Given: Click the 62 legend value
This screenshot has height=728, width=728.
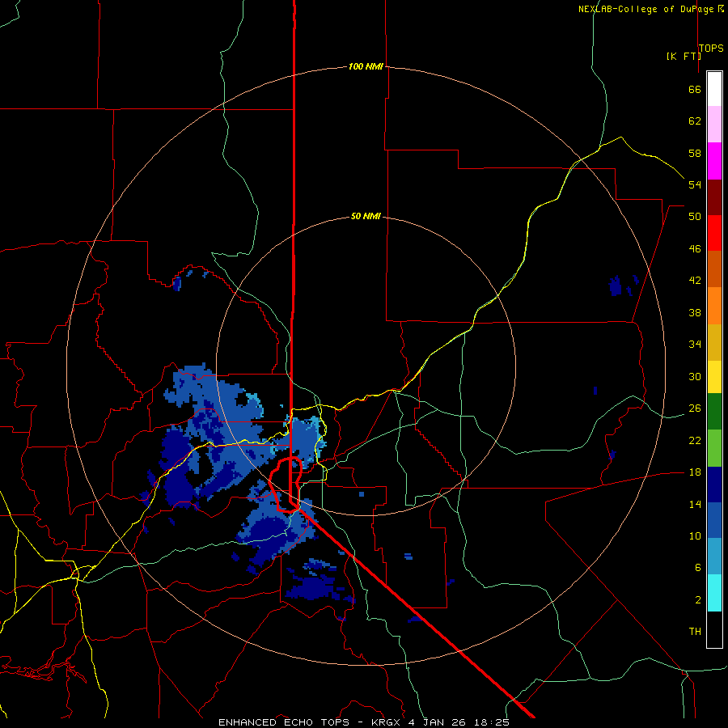Looking at the screenshot, I should coord(695,121).
